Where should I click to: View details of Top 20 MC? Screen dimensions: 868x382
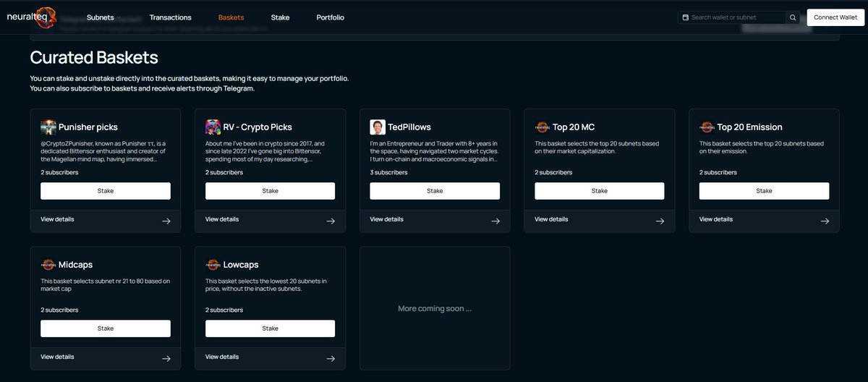pos(551,219)
